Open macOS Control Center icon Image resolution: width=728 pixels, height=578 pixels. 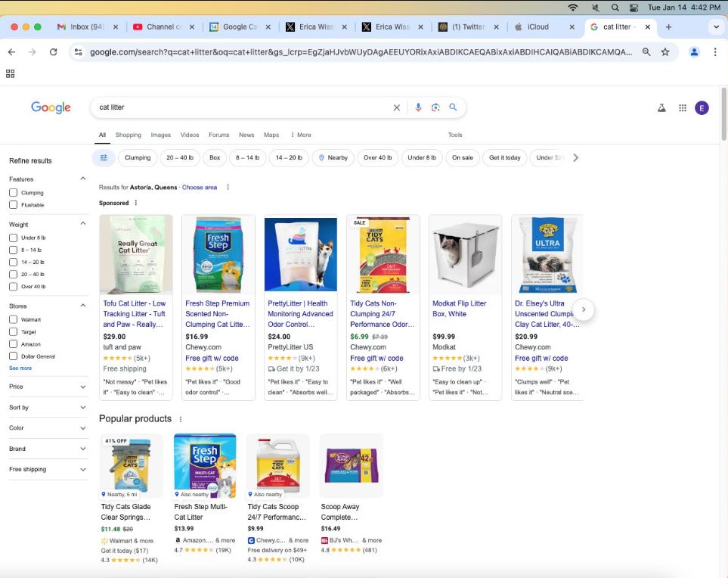pos(634,8)
